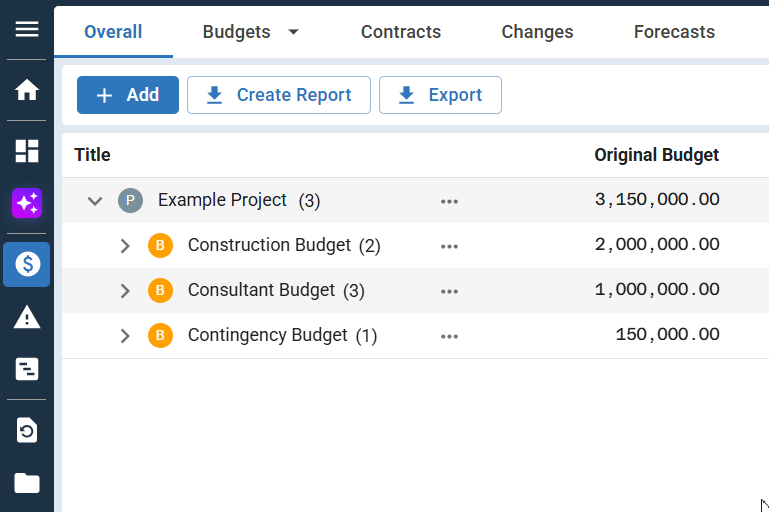Screen dimensions: 769x512
Task: Open the Budgets tab dropdown arrow
Action: [x=293, y=32]
